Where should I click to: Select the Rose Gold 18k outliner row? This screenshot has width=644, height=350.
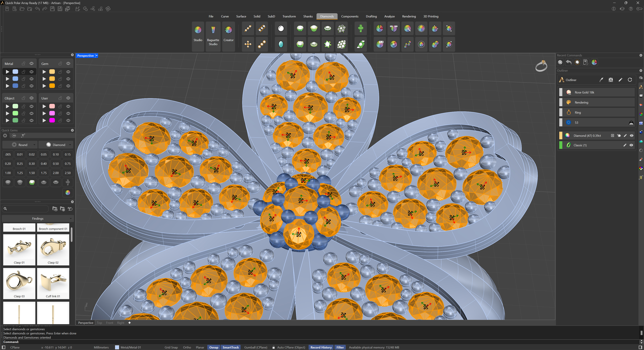pyautogui.click(x=597, y=92)
